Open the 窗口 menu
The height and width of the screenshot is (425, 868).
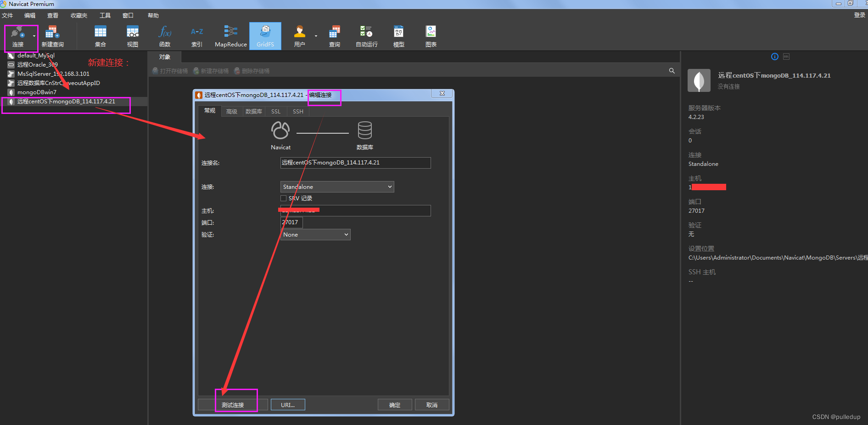click(128, 16)
